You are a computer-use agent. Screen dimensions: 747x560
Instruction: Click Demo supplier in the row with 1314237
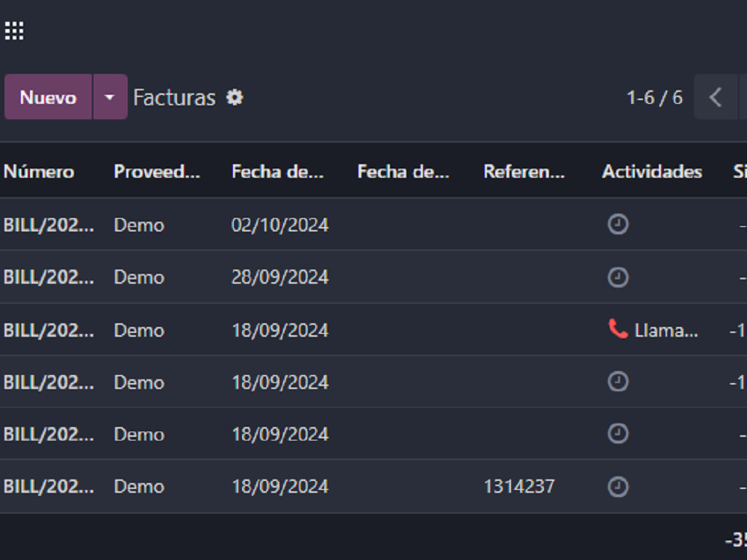pos(139,487)
